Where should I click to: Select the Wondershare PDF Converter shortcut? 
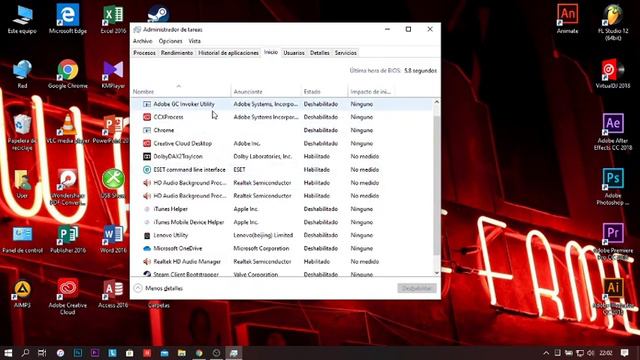click(x=68, y=187)
